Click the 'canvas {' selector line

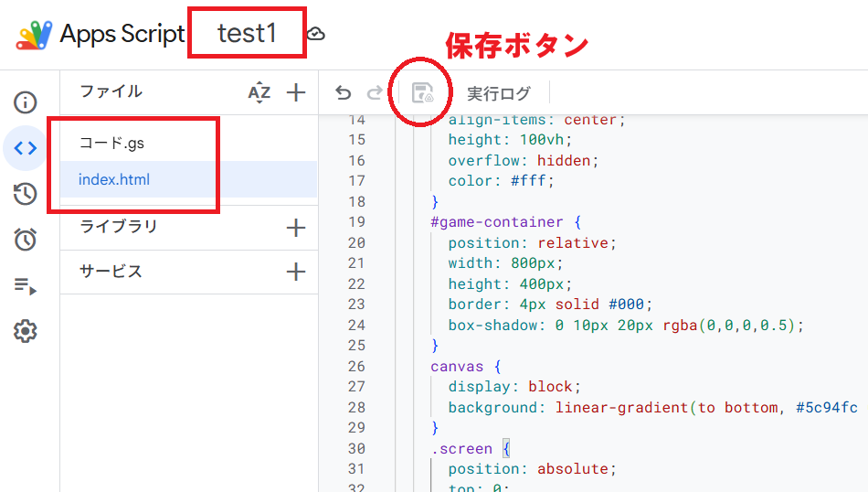tap(466, 366)
